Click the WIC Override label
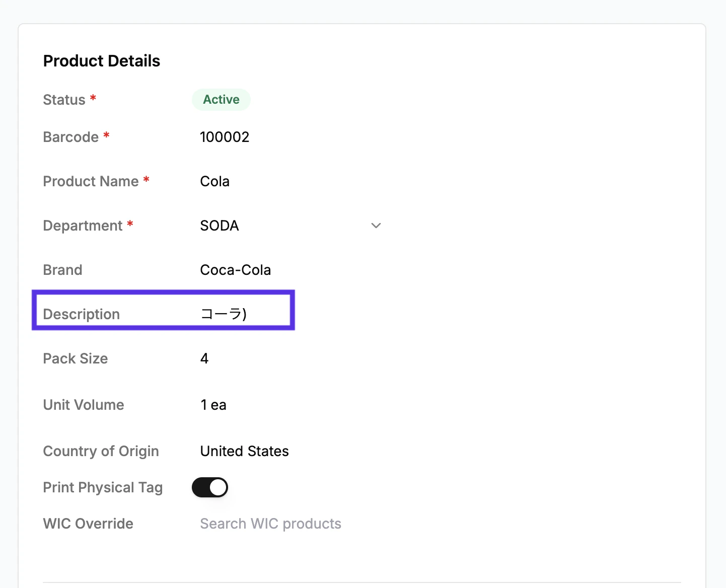Screen dimensions: 726x588 [x=88, y=524]
